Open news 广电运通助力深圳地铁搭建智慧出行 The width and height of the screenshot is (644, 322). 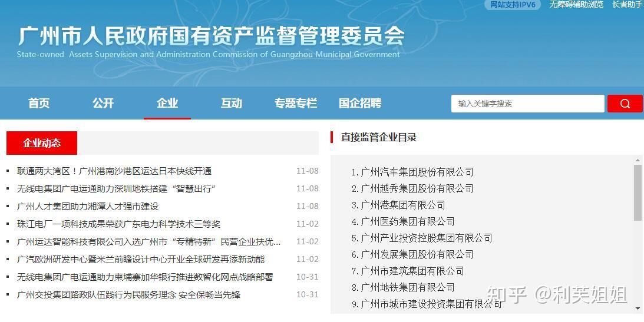pyautogui.click(x=116, y=189)
